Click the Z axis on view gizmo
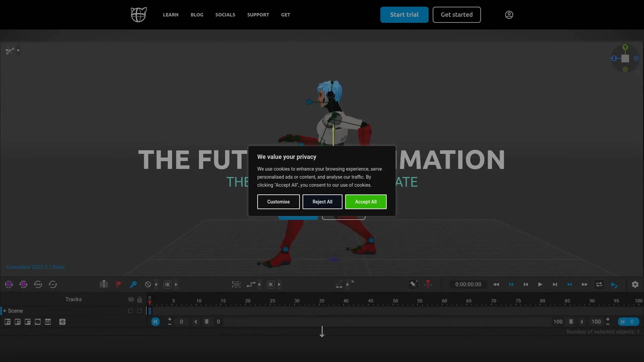 coord(614,58)
